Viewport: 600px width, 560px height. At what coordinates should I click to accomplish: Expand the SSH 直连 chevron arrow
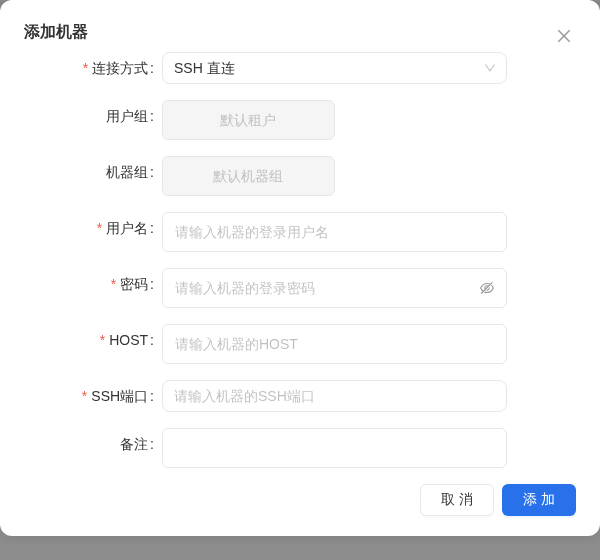click(x=490, y=68)
